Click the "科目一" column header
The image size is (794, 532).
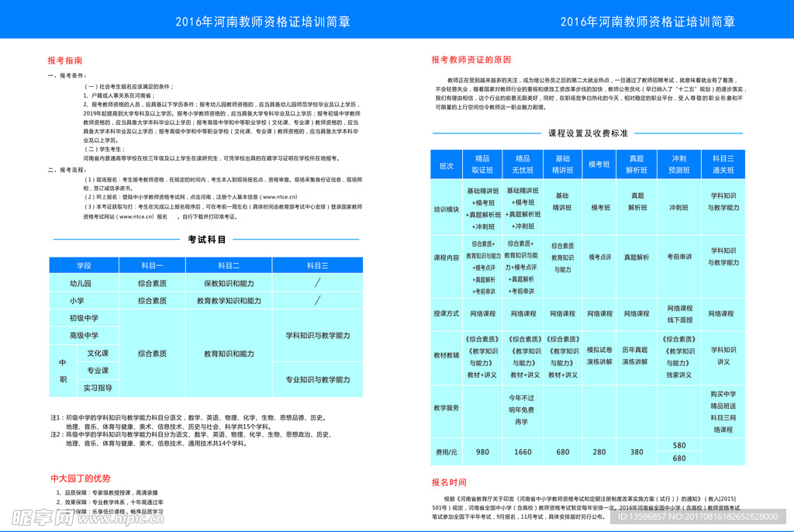pyautogui.click(x=152, y=265)
